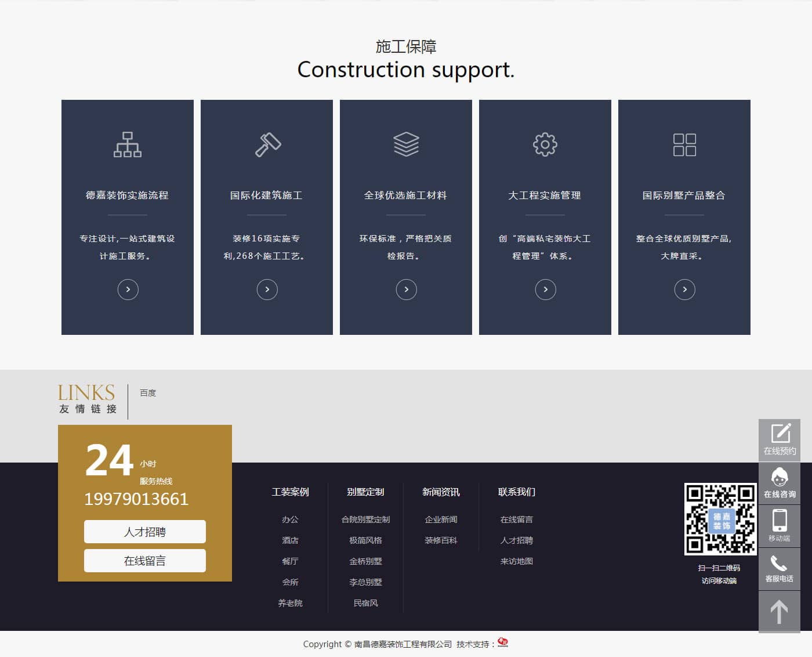Click the 德嘉装饰 QR code image
The width and height of the screenshot is (812, 657).
[720, 519]
